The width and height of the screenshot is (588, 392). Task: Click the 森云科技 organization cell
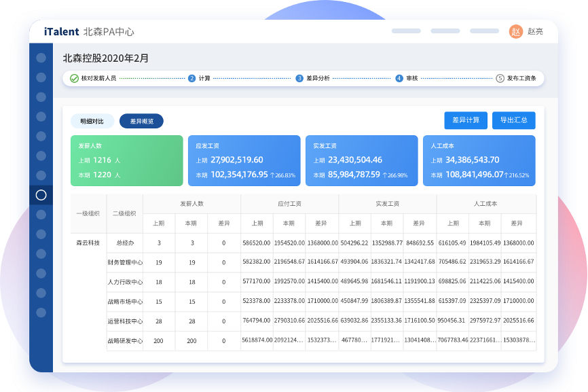click(x=88, y=243)
